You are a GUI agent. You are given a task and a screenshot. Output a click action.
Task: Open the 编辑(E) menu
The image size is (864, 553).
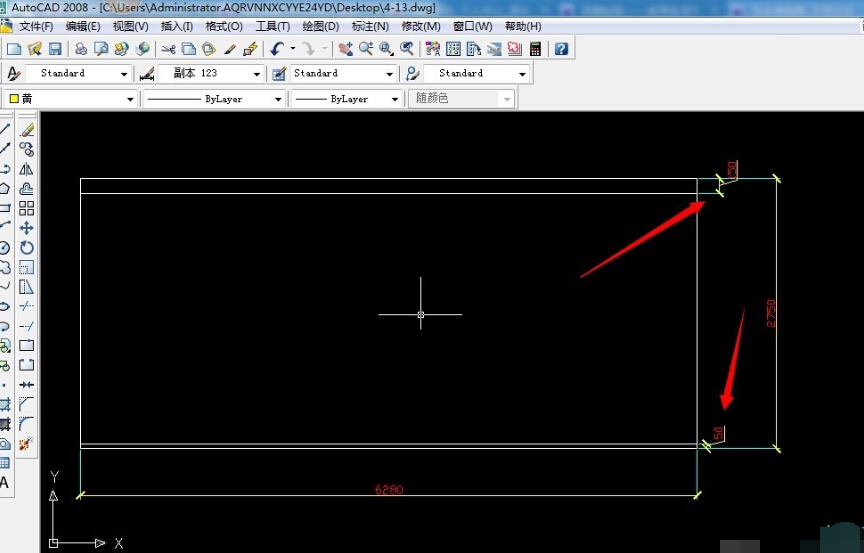[83, 26]
